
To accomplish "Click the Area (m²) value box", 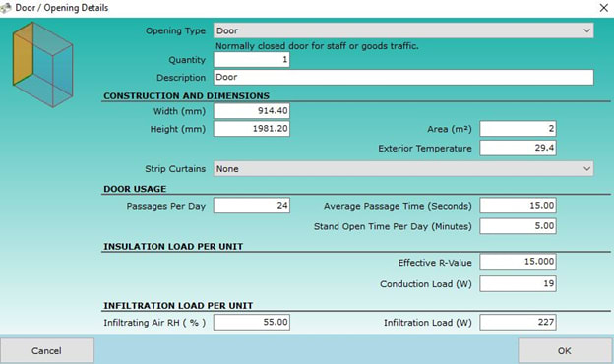I will click(518, 128).
